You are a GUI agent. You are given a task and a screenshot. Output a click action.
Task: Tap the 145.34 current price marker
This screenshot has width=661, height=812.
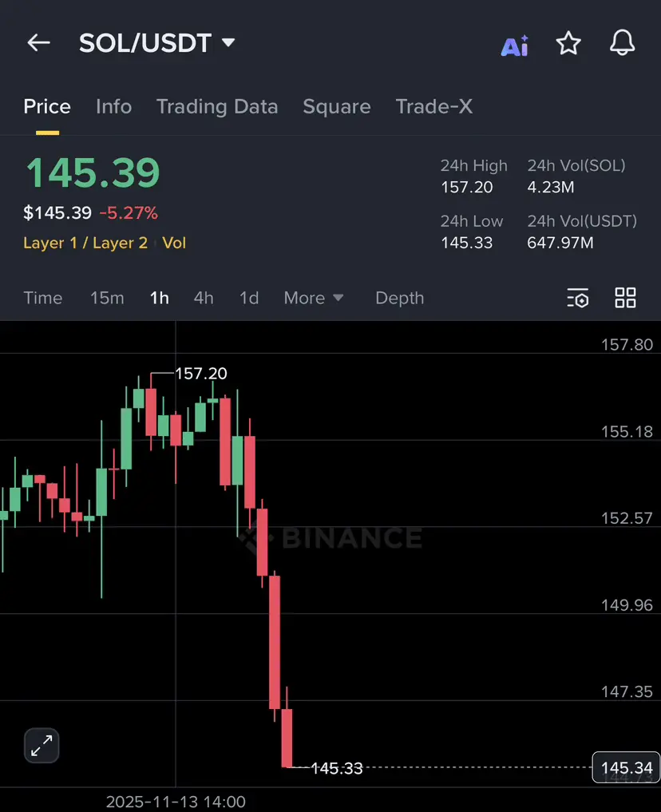(627, 768)
